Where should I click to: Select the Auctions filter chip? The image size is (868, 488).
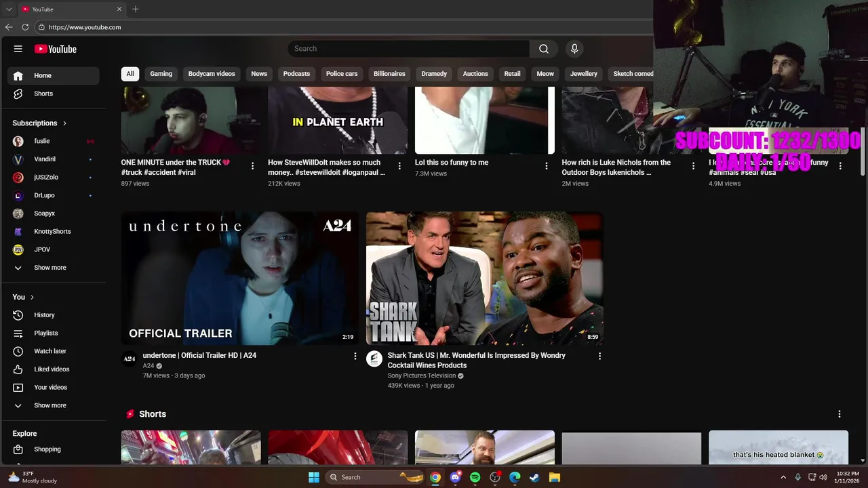click(475, 74)
